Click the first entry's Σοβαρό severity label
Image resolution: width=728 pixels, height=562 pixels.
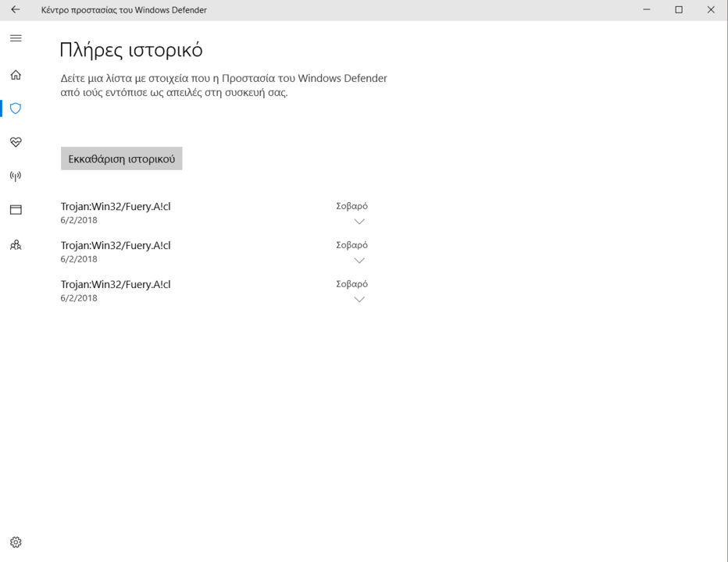(352, 206)
